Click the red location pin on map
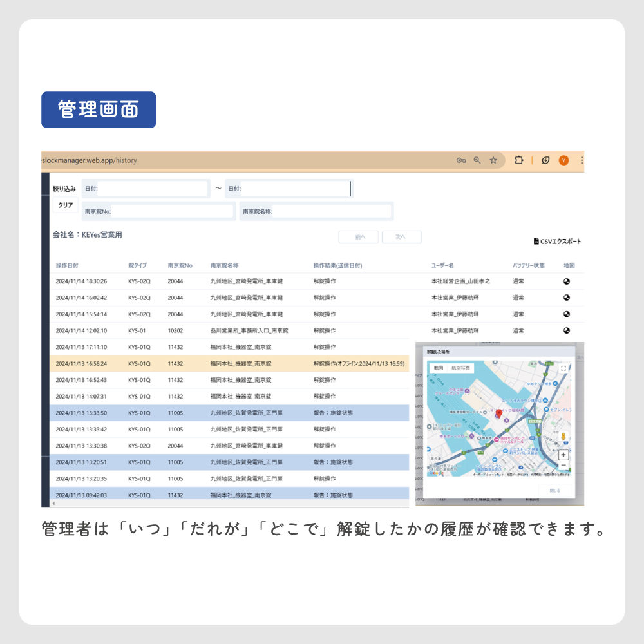The width and height of the screenshot is (644, 644). (x=498, y=412)
